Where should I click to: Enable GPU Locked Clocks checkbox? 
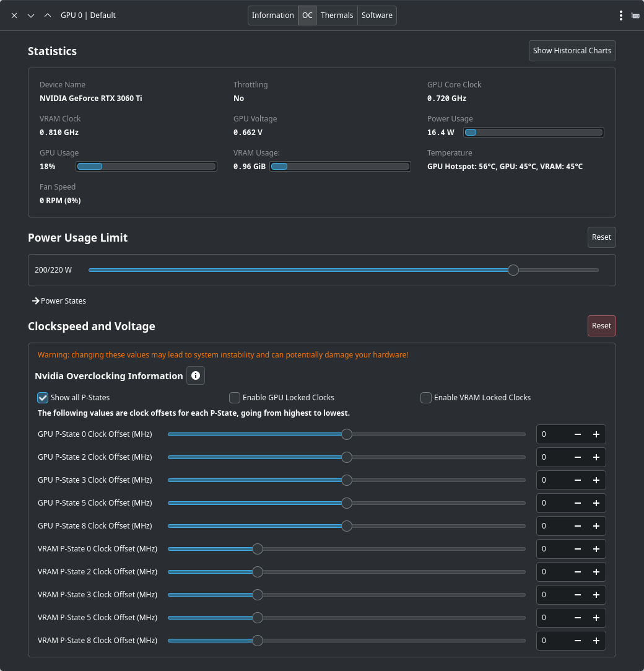pos(235,398)
